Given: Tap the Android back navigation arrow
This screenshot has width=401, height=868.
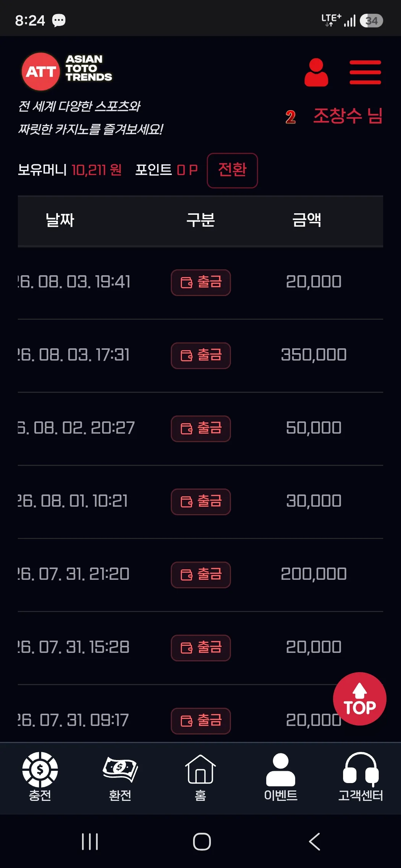Looking at the screenshot, I should click(x=314, y=841).
